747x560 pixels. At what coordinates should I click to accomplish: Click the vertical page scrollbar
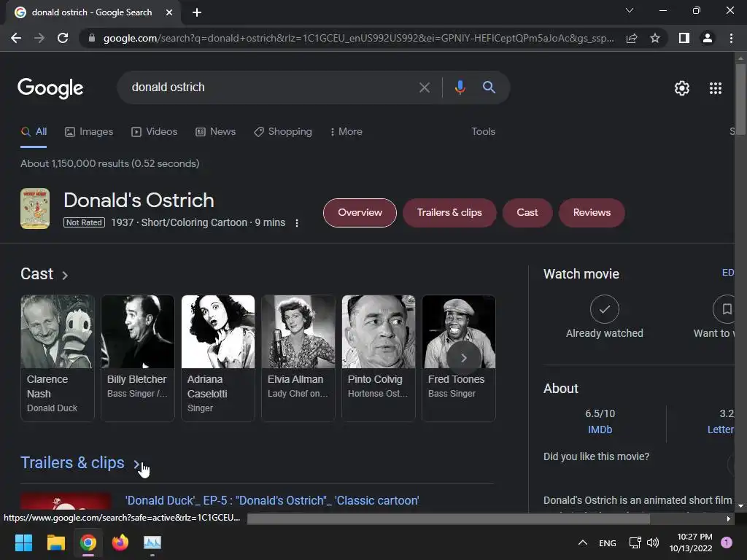tap(740, 99)
